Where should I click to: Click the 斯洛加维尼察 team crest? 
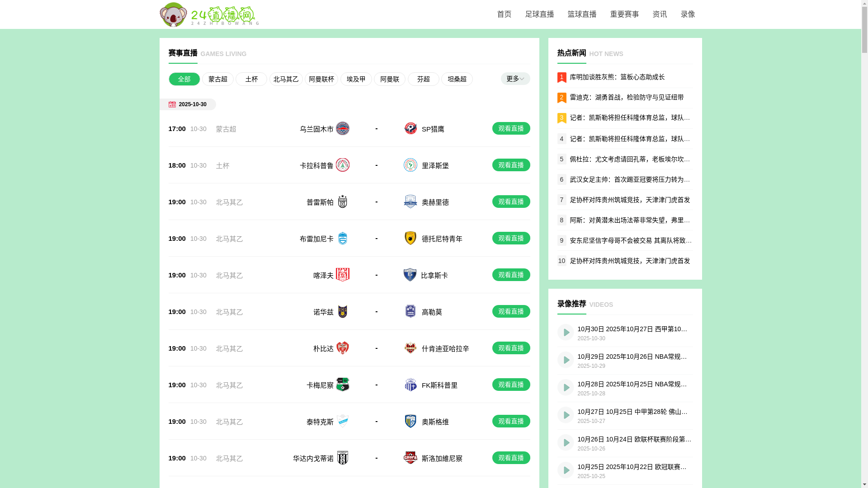[410, 458]
